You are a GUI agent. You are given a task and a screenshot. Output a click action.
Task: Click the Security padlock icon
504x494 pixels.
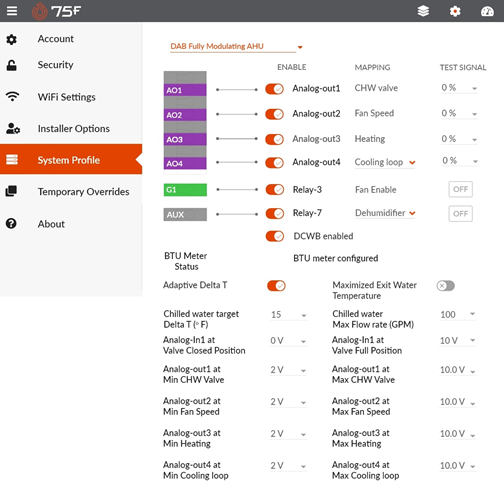click(x=11, y=65)
